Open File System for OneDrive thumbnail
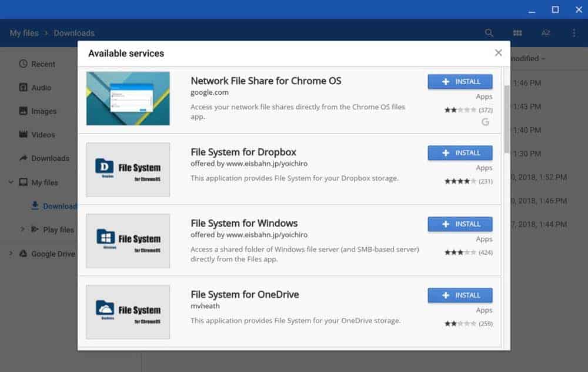Viewport: 588px width, 372px height. coord(128,313)
